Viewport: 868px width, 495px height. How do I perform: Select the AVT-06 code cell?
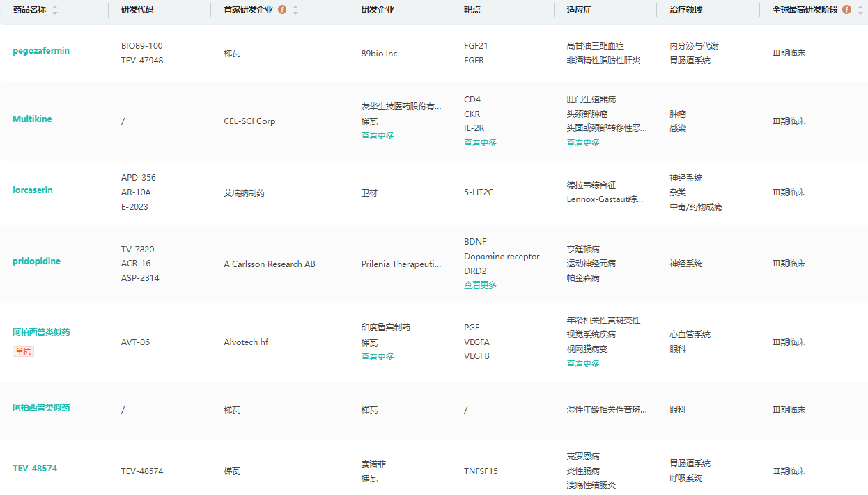tap(135, 342)
